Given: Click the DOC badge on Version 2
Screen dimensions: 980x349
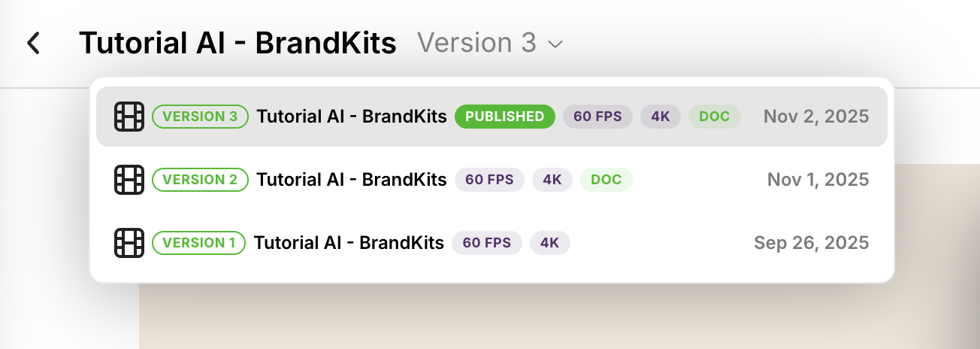Looking at the screenshot, I should [x=606, y=180].
